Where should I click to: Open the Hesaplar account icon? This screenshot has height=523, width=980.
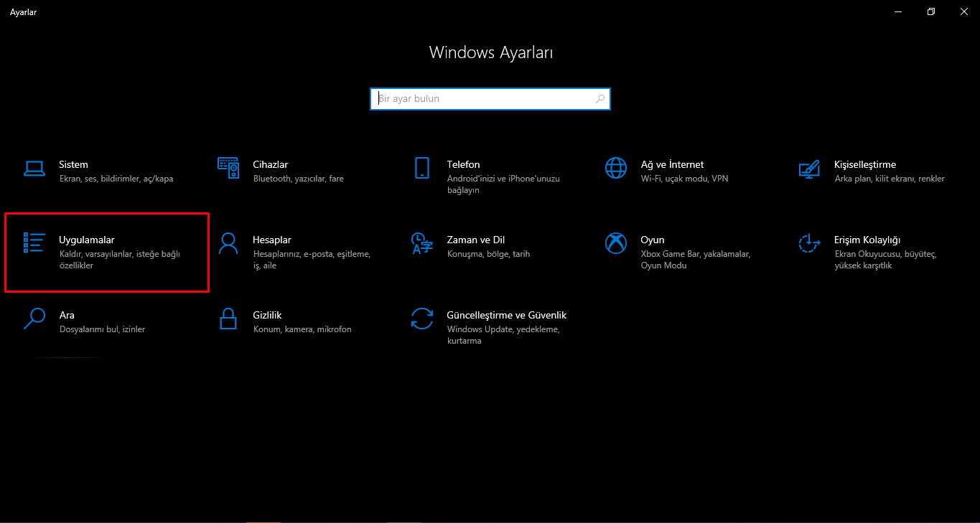[x=228, y=243]
